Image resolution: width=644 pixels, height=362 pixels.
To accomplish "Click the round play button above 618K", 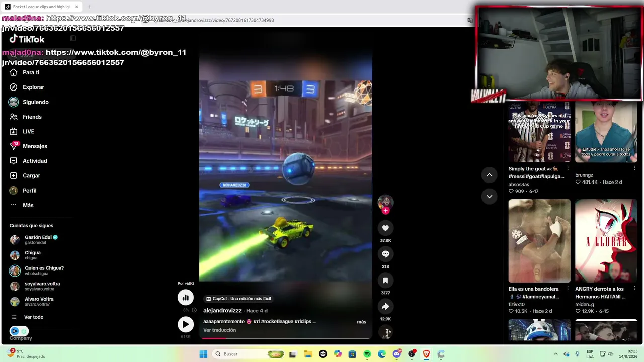I will tap(186, 324).
